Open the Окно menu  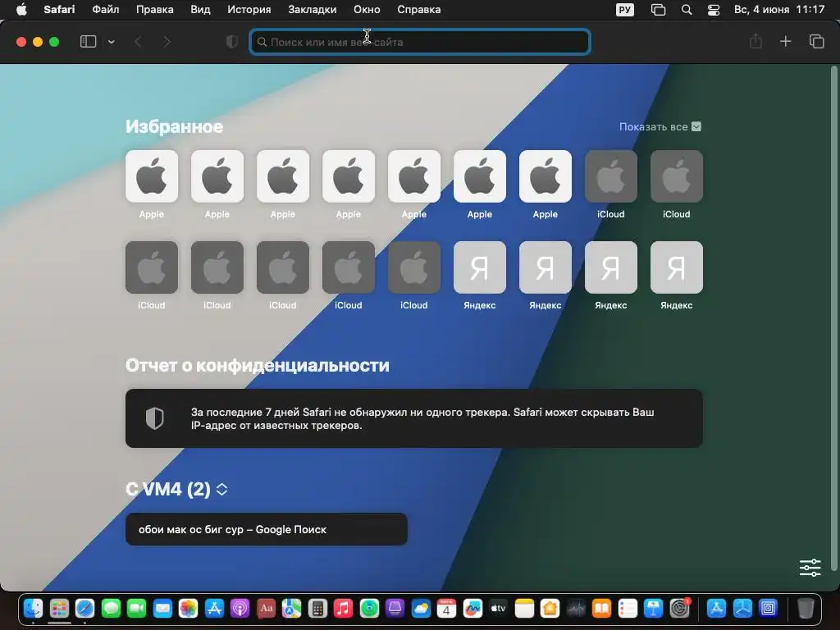[367, 10]
